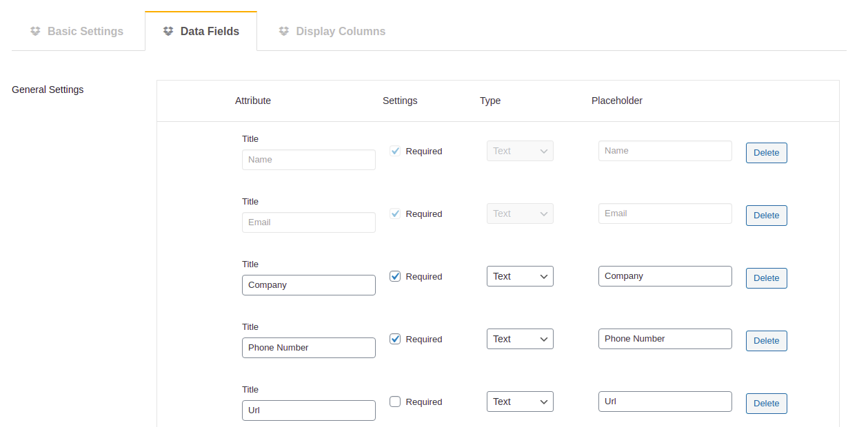Delete the Phone Number field row

pyautogui.click(x=767, y=341)
